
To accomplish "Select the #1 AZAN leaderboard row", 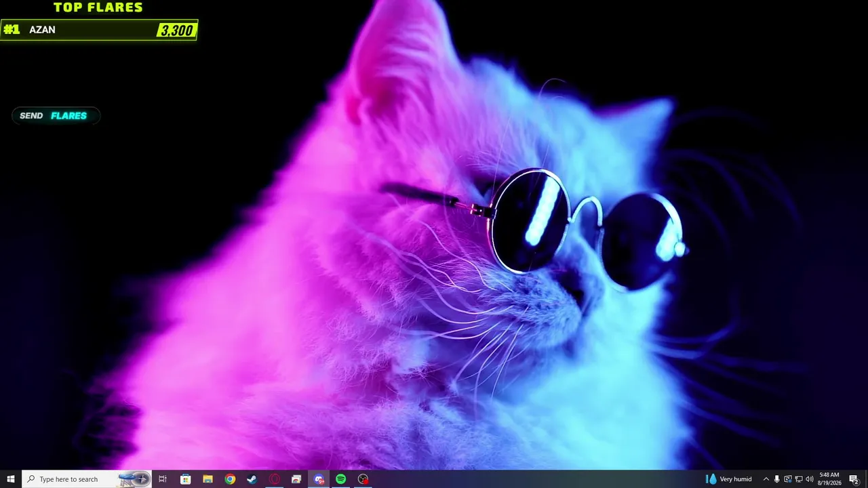I will coord(99,30).
